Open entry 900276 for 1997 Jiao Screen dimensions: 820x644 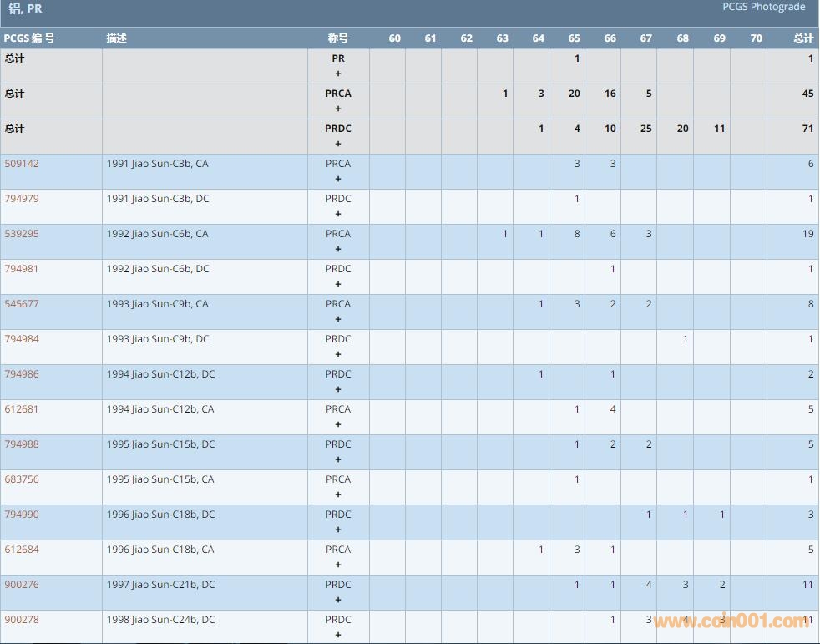(x=22, y=585)
